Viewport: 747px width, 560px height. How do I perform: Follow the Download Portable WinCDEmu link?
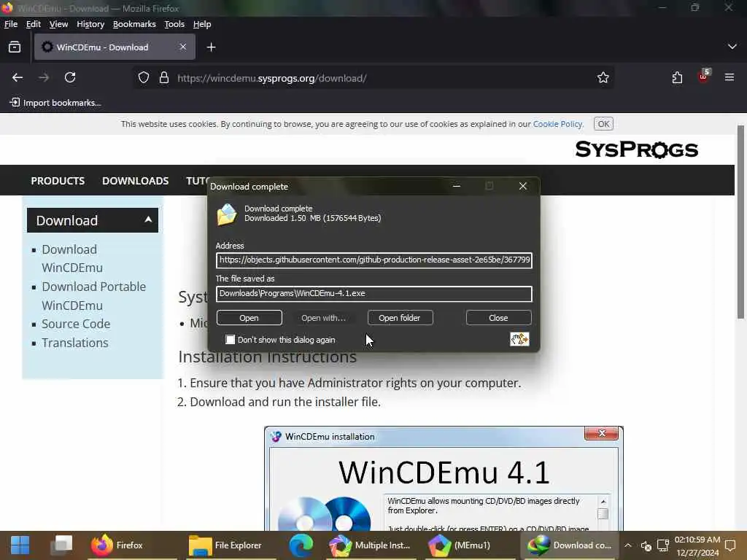(93, 296)
